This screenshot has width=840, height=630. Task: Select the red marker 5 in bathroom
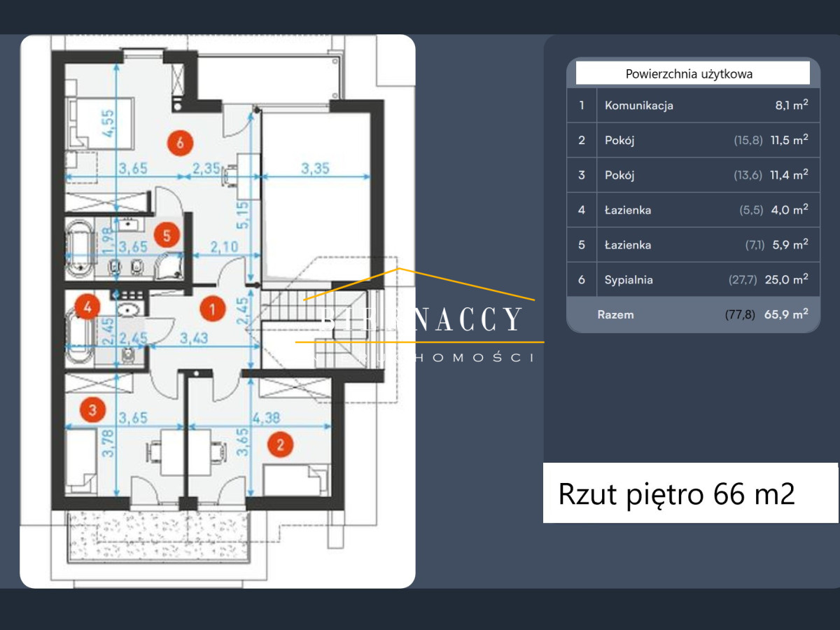coord(166,234)
